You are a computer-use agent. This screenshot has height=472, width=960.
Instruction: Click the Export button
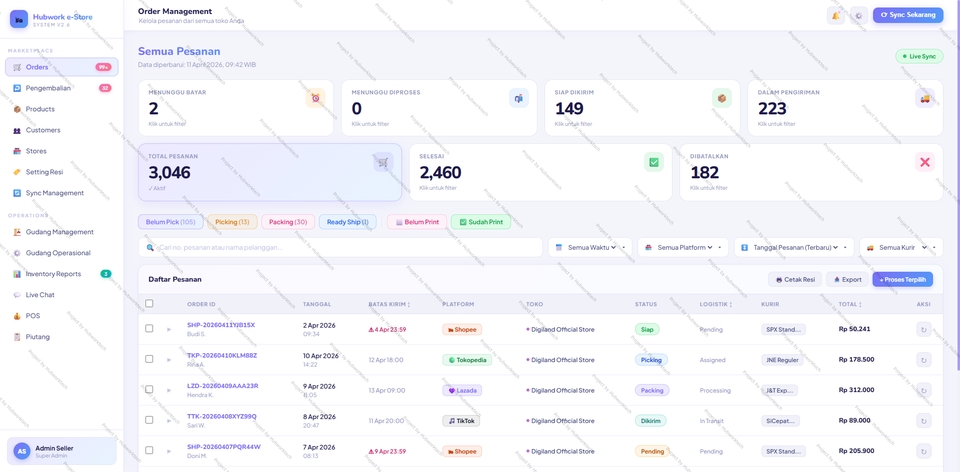tap(847, 279)
